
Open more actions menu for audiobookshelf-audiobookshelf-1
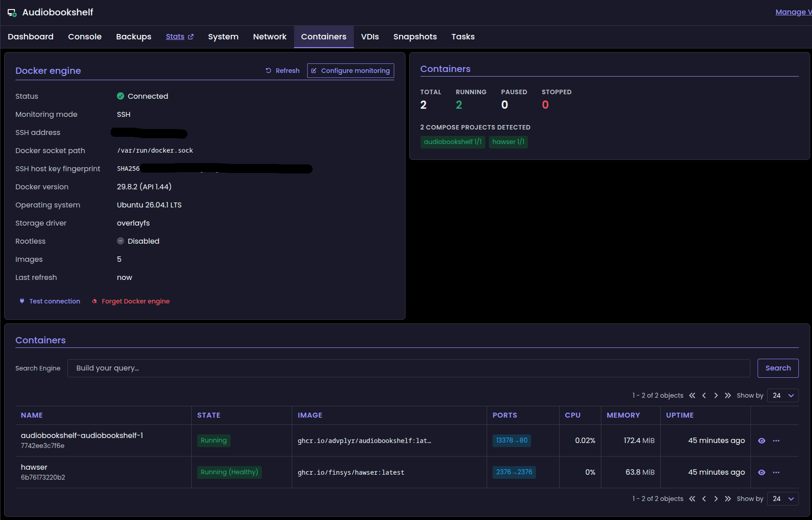(x=776, y=441)
